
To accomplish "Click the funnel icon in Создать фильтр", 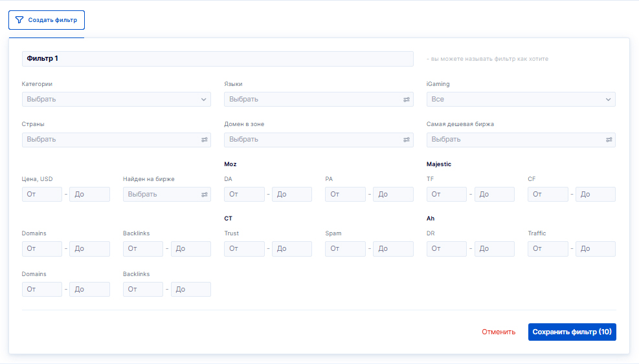I will [19, 20].
